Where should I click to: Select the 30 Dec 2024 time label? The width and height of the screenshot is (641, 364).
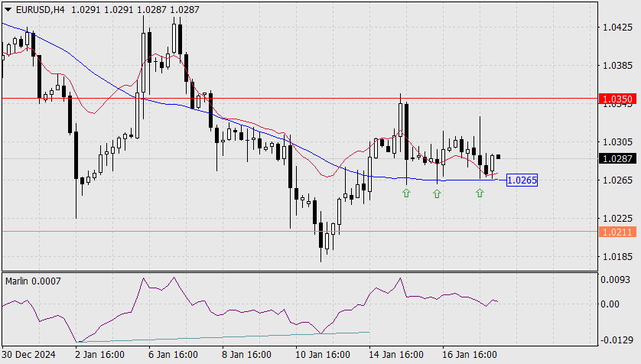click(x=28, y=354)
